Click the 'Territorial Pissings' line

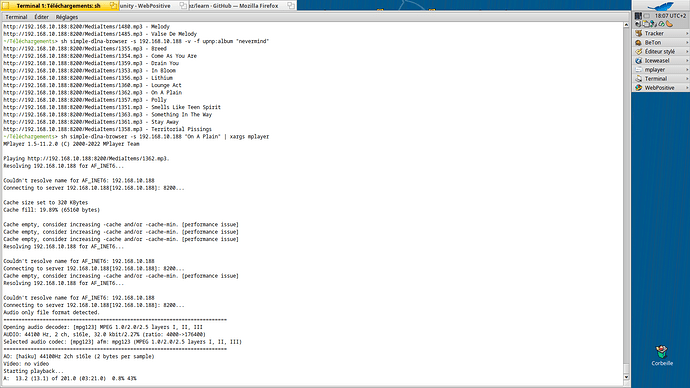coord(107,129)
